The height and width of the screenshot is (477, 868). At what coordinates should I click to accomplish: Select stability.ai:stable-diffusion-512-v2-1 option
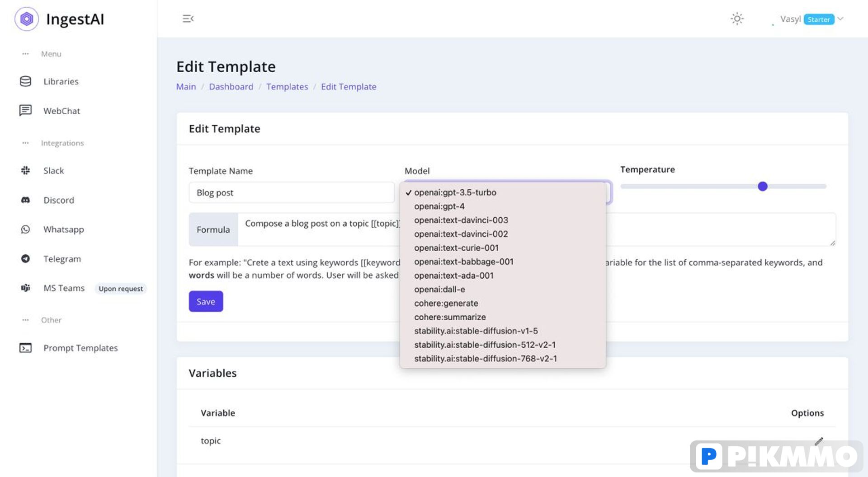(503, 345)
